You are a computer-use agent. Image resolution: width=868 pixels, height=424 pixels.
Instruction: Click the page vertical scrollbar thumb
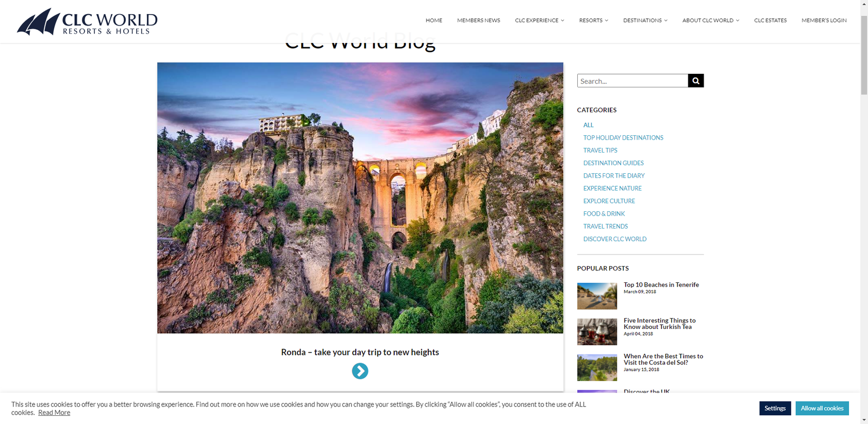tap(864, 55)
